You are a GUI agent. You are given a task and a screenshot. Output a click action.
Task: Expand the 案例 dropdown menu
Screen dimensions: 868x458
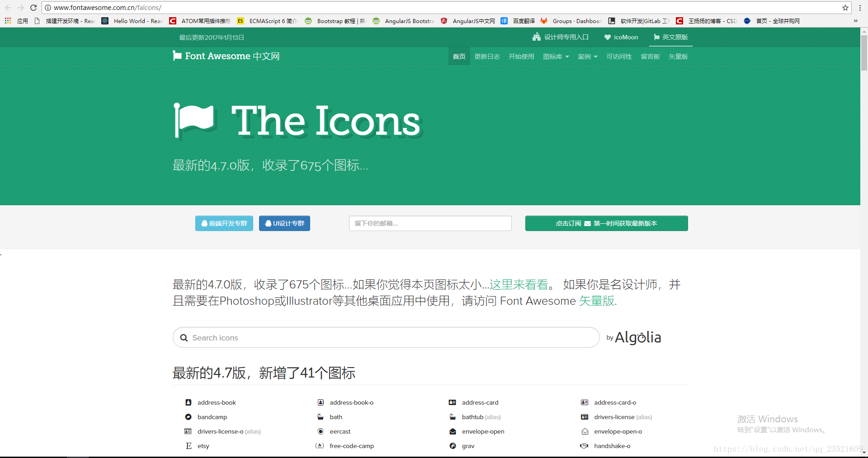(588, 57)
